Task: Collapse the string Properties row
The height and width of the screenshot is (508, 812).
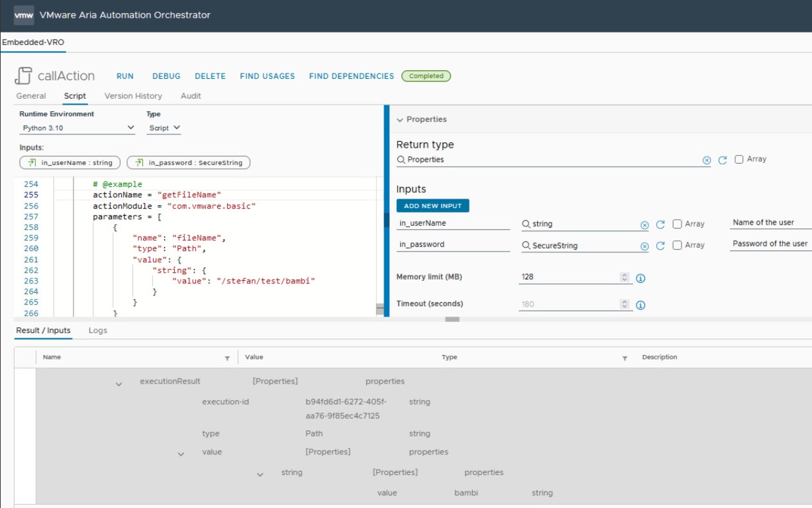Action: tap(260, 475)
